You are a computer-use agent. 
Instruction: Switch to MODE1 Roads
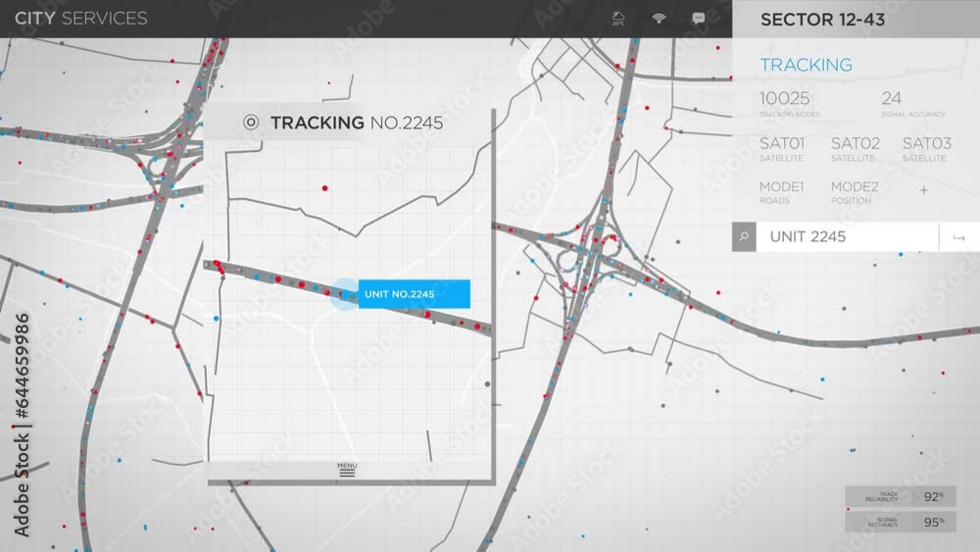point(781,192)
